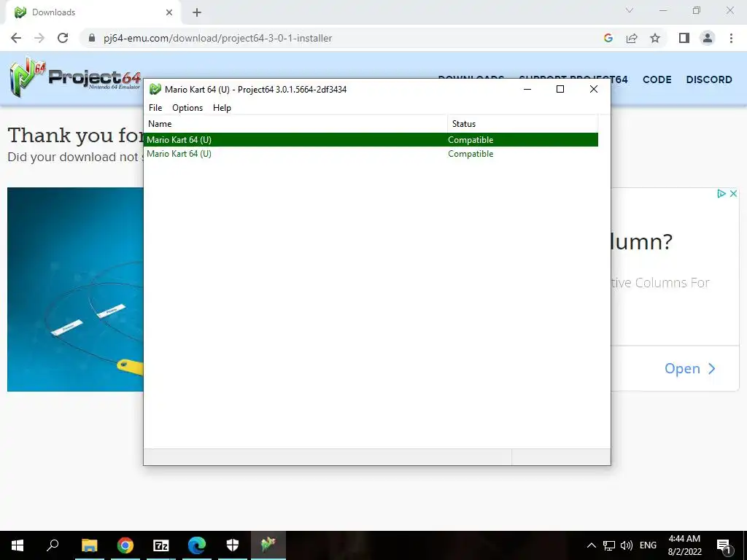
Task: Open the clock showing 4:44 AM
Action: (684, 545)
